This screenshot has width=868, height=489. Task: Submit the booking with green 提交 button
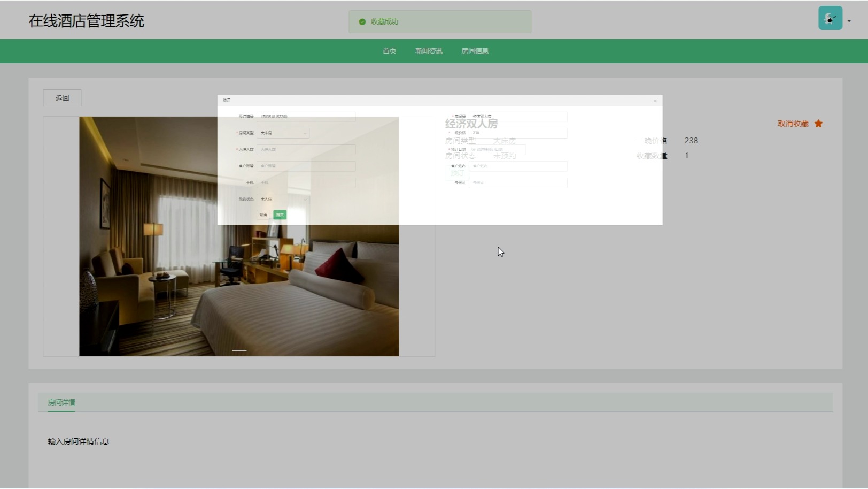280,215
